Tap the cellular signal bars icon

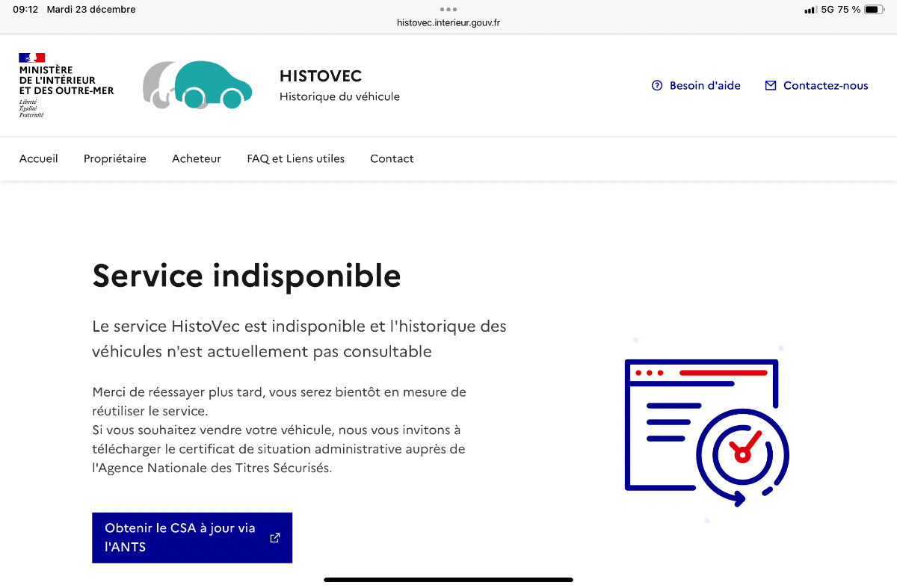pos(810,10)
